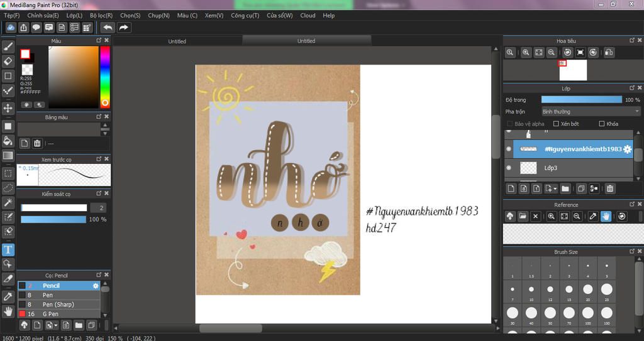Click the horizontal canvas scrollbar thumb

pyautogui.click(x=230, y=328)
